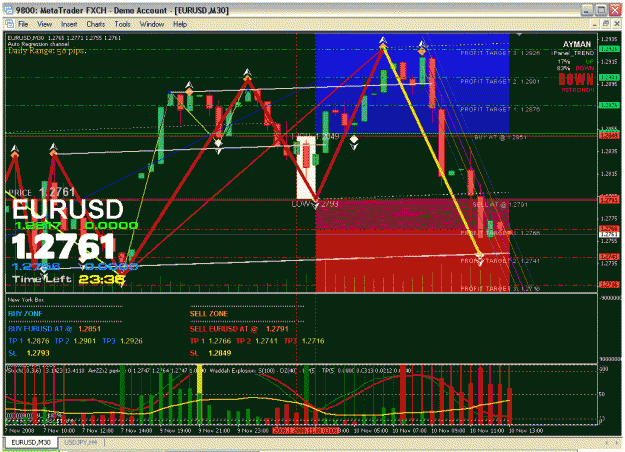Switch to the USDJPY,H4 chart tab
Image resolution: width=625 pixels, height=452 pixels.
click(81, 442)
